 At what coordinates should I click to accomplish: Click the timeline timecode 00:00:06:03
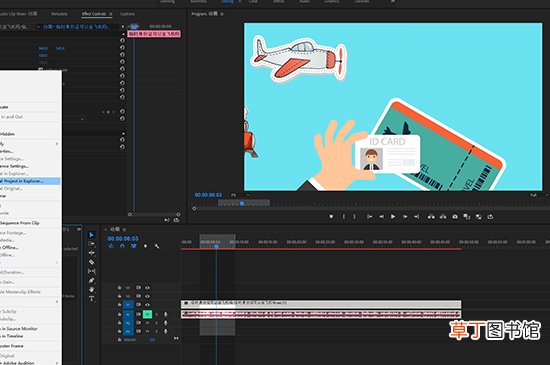click(123, 238)
